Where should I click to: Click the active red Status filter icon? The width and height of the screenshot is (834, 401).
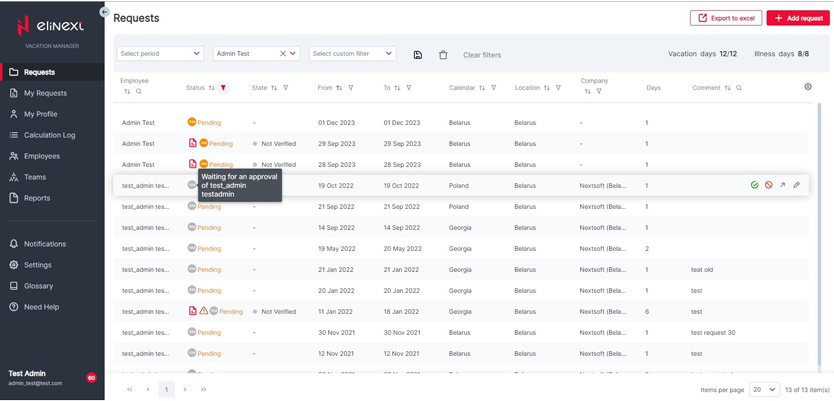point(223,88)
